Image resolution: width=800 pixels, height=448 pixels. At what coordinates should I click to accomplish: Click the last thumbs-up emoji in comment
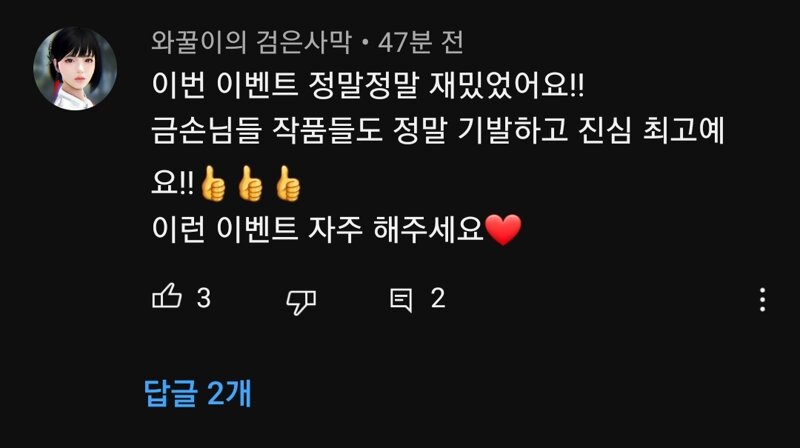(x=288, y=184)
